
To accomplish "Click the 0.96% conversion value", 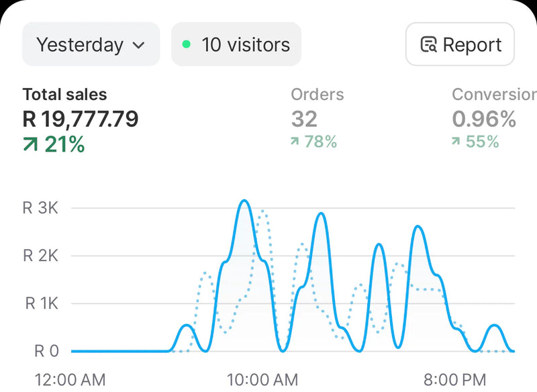I will coord(483,119).
